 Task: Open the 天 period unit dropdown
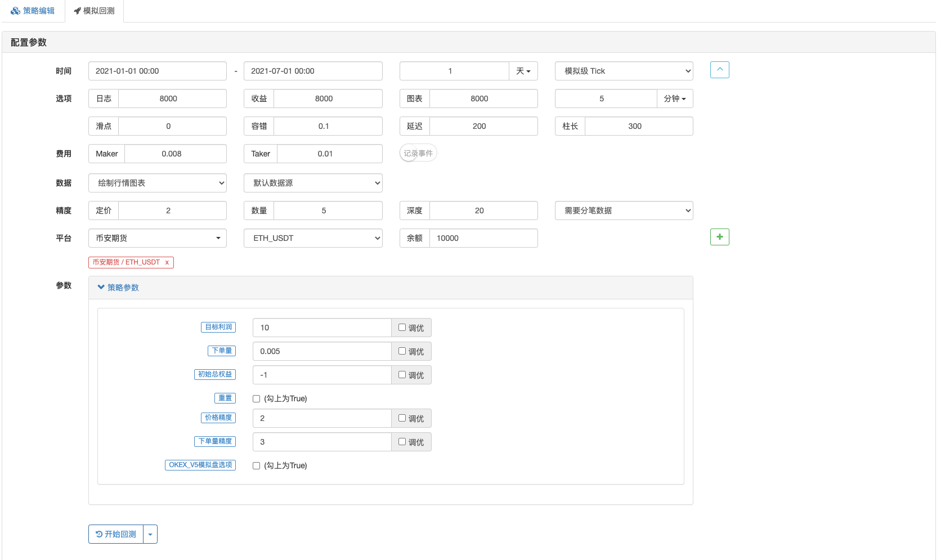(523, 71)
